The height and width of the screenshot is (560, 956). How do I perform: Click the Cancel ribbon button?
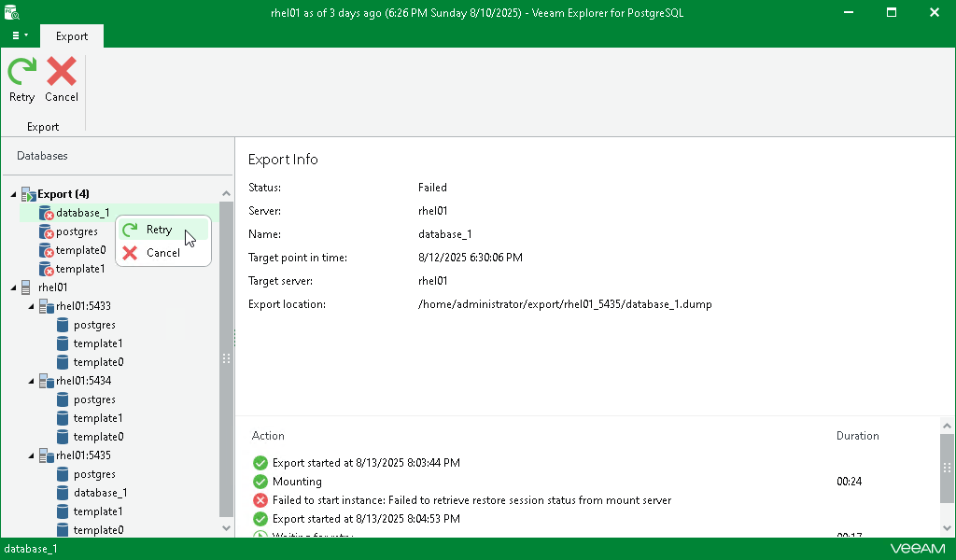62,80
